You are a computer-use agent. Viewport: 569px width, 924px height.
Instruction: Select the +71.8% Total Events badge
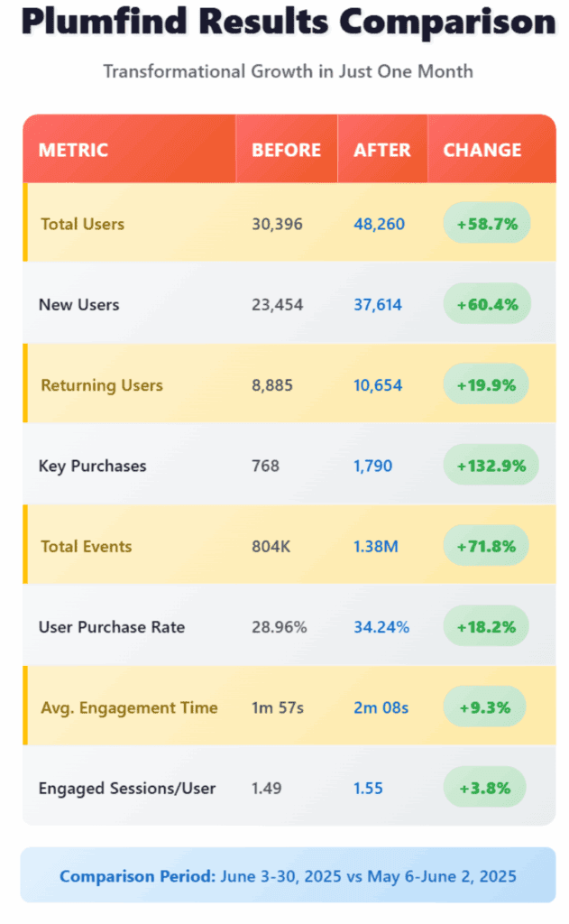point(487,546)
